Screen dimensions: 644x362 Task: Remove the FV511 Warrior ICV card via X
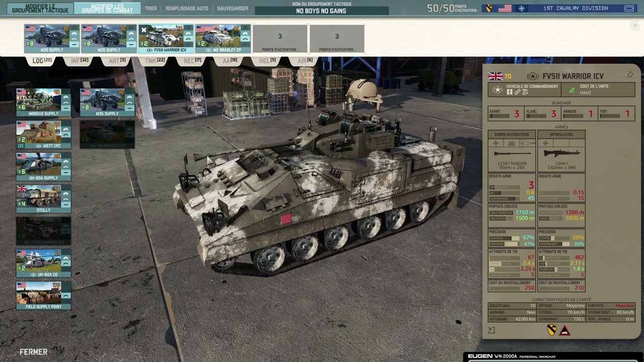(x=143, y=30)
